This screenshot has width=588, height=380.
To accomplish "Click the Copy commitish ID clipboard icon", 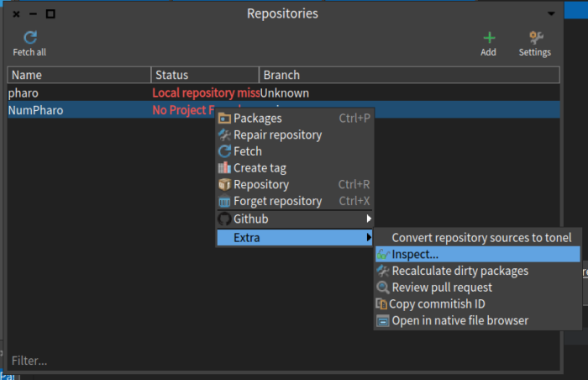I will pos(381,303).
